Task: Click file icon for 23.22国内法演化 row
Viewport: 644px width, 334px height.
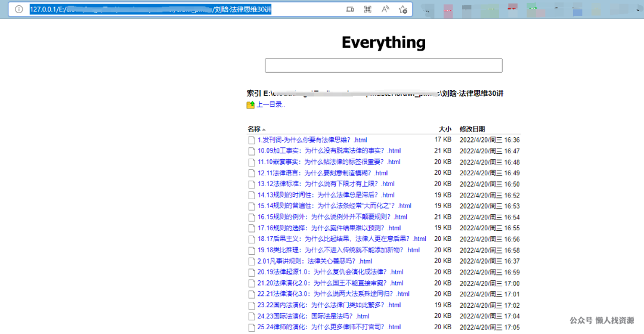Action: click(x=252, y=305)
